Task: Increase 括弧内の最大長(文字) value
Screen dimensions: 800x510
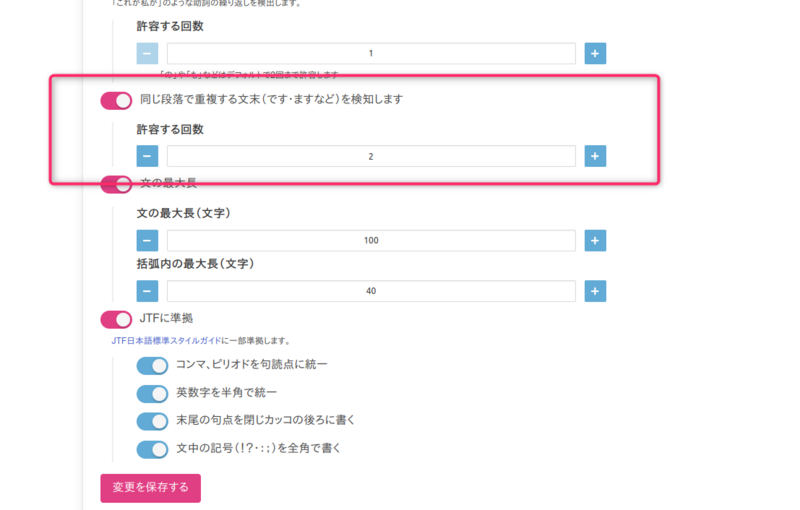Action: click(595, 291)
